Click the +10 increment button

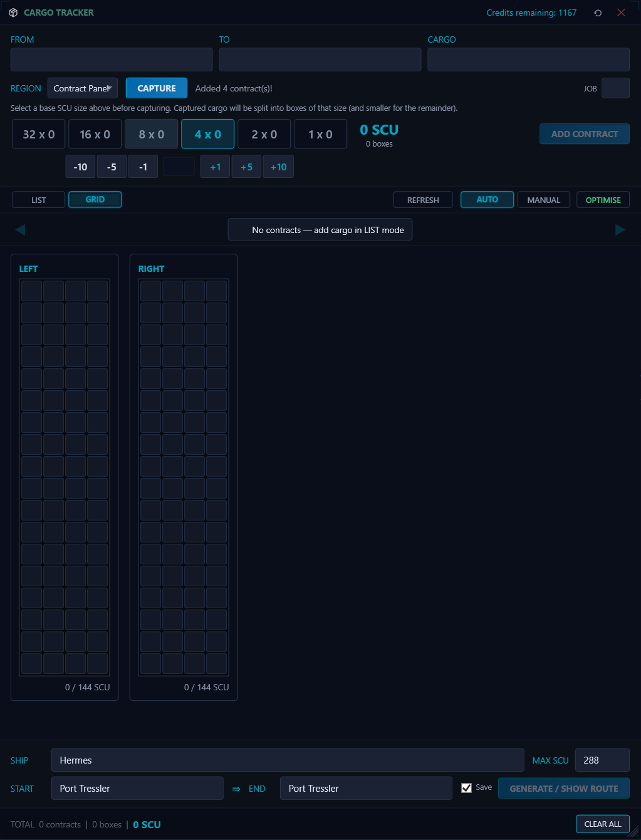(278, 167)
